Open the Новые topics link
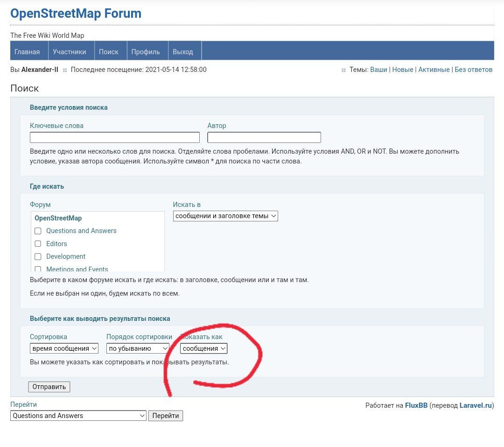This screenshot has height=447, width=504. tap(403, 70)
